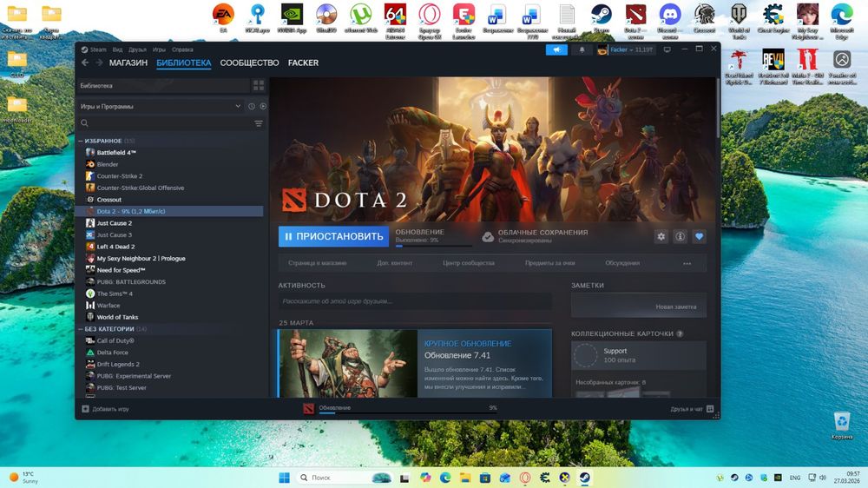Open Steam announcements megaphone button
Image resolution: width=868 pixels, height=488 pixels.
pos(556,49)
